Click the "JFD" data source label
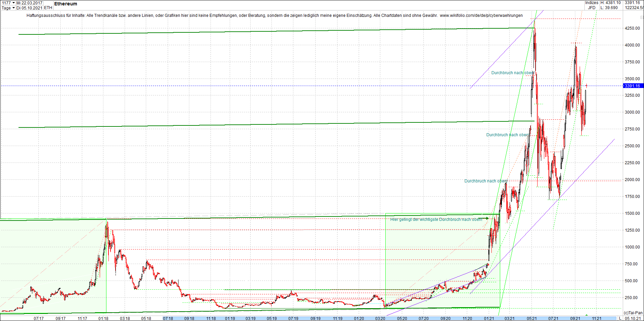Screen dimensions: 644x321 [591, 7]
